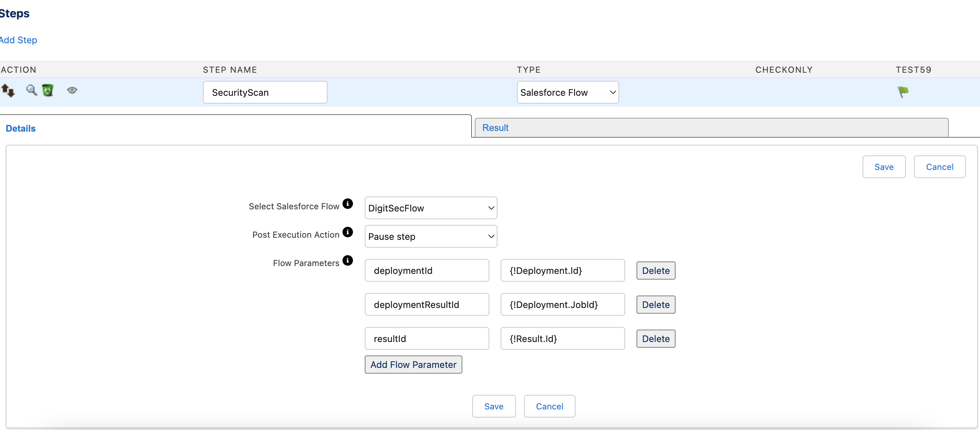Viewport: 980px width, 430px height.
Task: Click the bottom Cancel button
Action: click(x=549, y=406)
